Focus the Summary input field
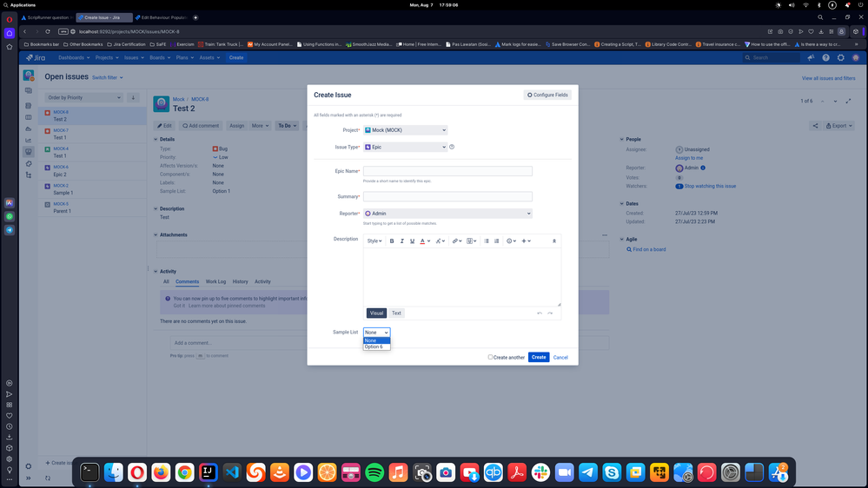The height and width of the screenshot is (488, 868). tap(447, 196)
